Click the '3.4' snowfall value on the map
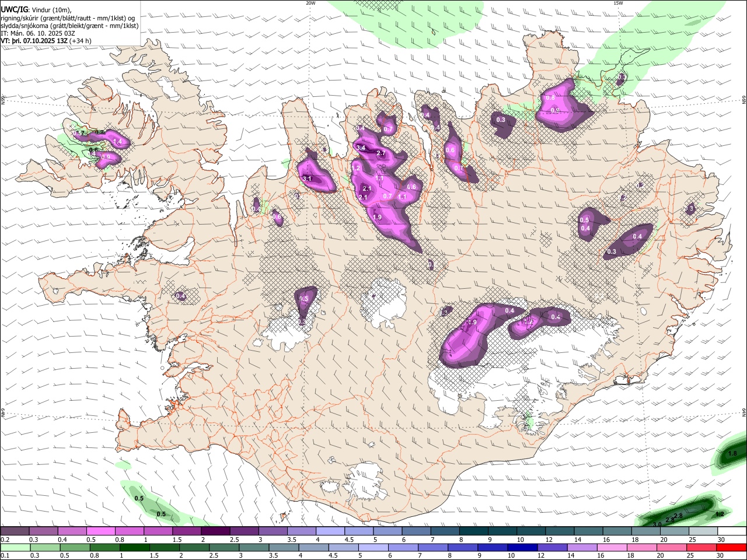Screen dimensions: 747x560 (x=361, y=148)
